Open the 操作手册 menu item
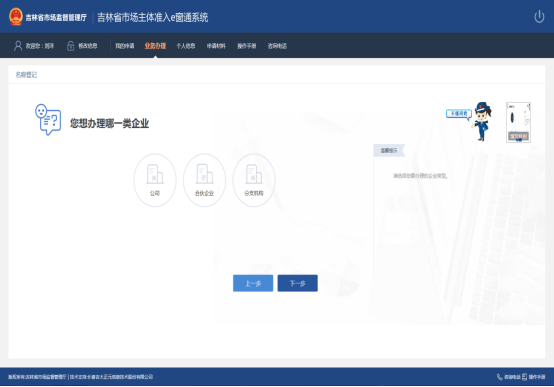This screenshot has width=554, height=387. click(247, 46)
